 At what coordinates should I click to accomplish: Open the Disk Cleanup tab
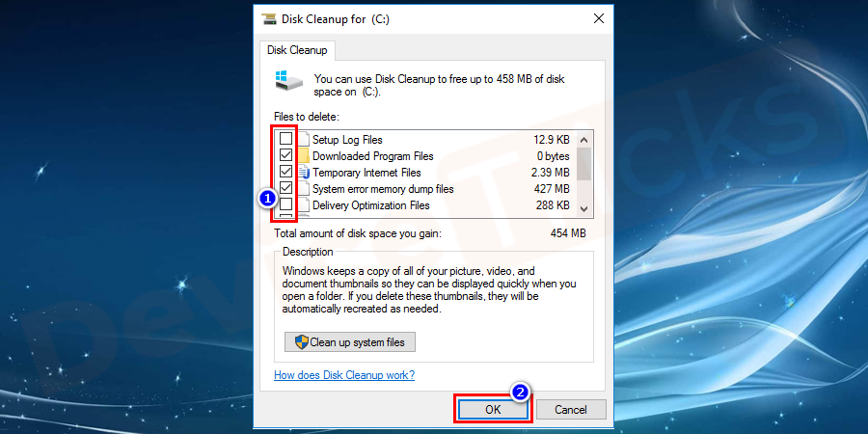click(297, 50)
